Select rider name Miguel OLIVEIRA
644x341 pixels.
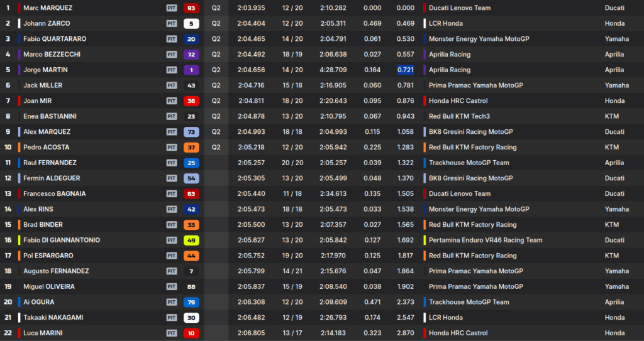pyautogui.click(x=49, y=286)
